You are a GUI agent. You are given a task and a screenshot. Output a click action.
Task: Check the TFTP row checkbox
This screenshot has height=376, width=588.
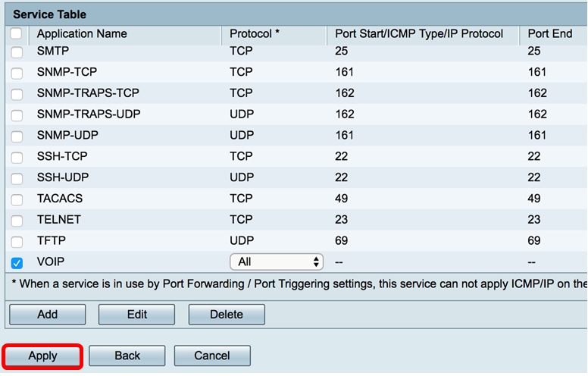pyautogui.click(x=17, y=242)
